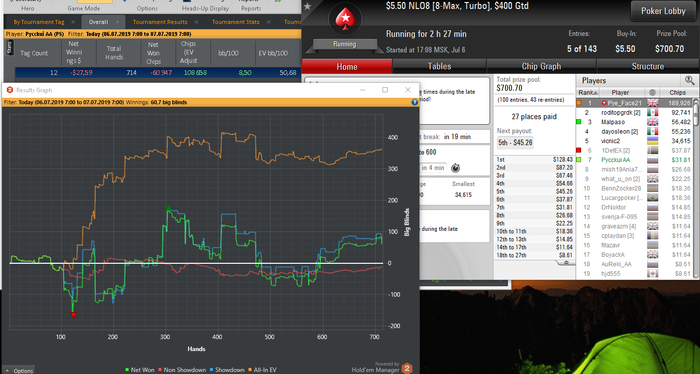700x374 pixels.
Task: Open the Tournament Stats tab
Action: [235, 22]
